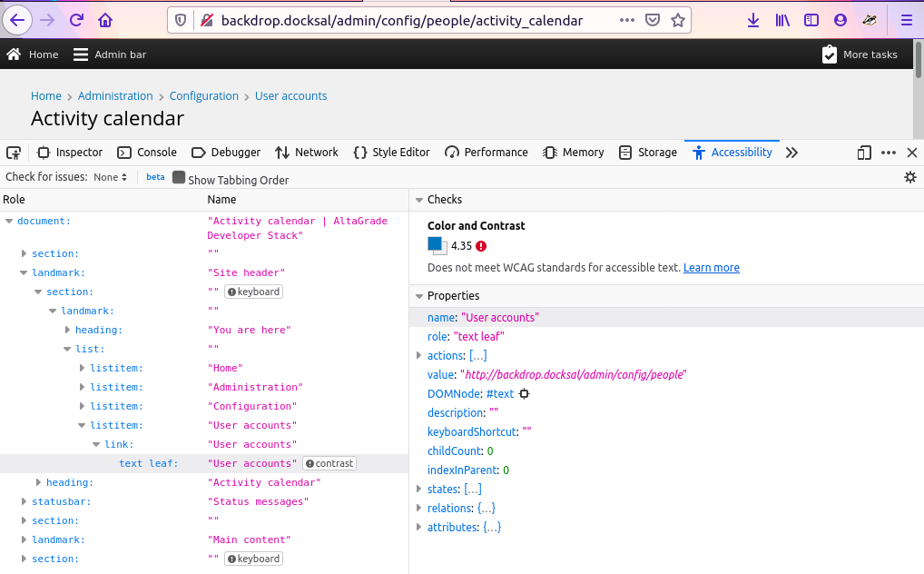Click the insecure connection padlock icon
The image size is (924, 574).
207,21
